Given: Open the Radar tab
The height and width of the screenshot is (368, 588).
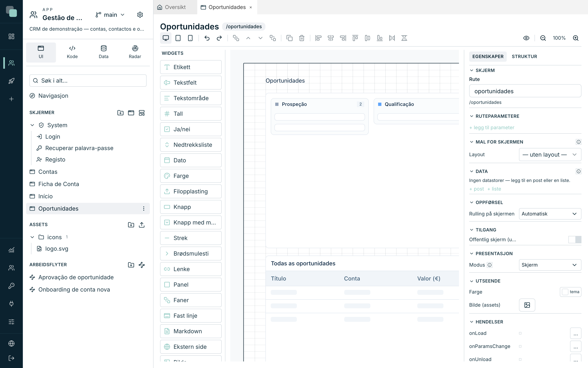Looking at the screenshot, I should tap(135, 52).
